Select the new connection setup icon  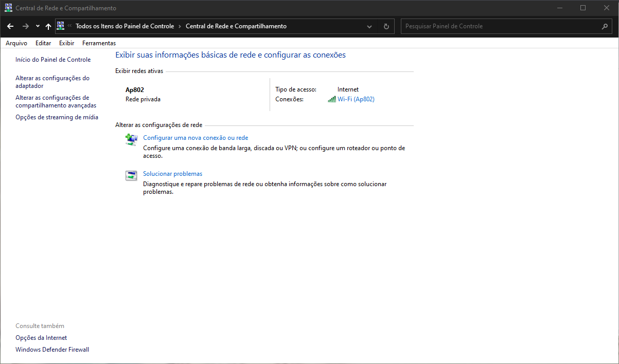[x=132, y=139]
